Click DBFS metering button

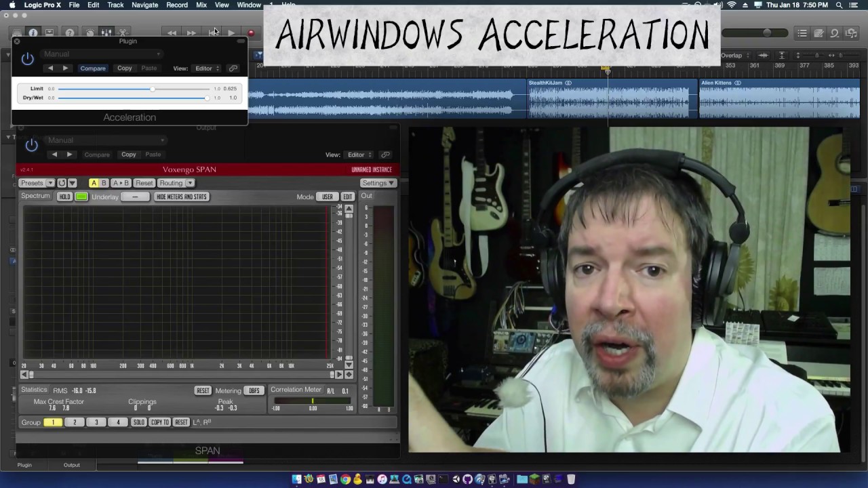click(254, 390)
